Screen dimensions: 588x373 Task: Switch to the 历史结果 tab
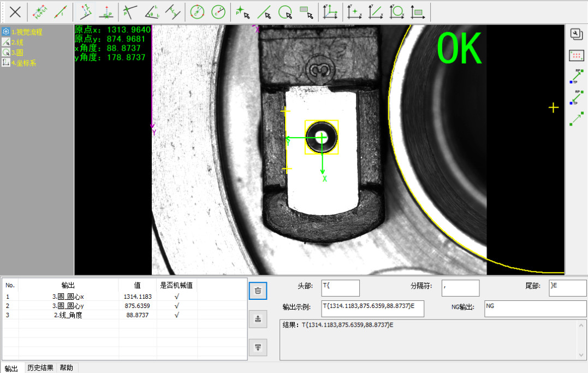(40, 368)
